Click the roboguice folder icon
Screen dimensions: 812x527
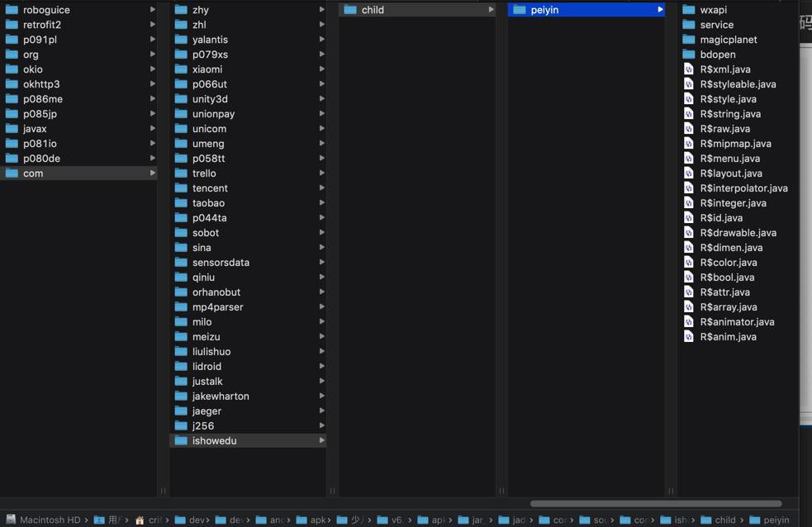click(12, 10)
